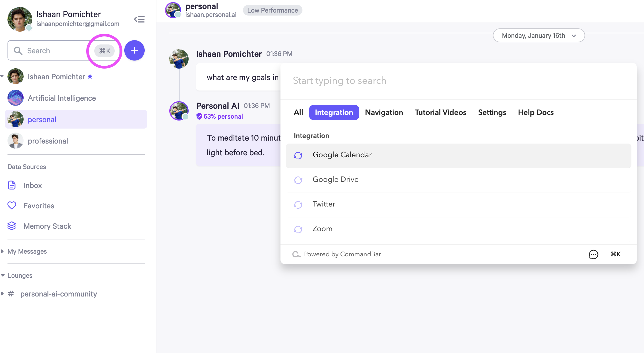Expand the personal-ai-community lounge
This screenshot has width=644, height=353.
point(2,294)
